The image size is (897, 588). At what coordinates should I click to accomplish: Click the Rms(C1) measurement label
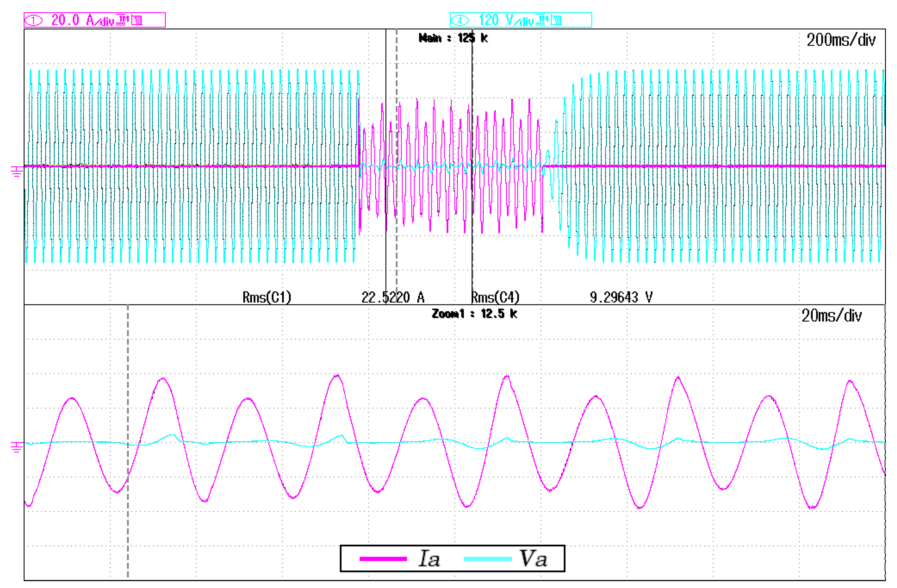(x=267, y=297)
